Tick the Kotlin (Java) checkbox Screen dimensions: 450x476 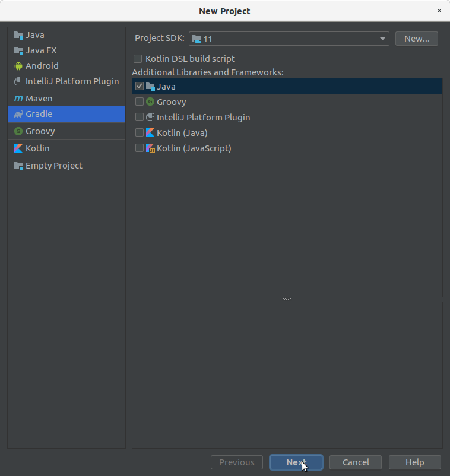pyautogui.click(x=140, y=132)
